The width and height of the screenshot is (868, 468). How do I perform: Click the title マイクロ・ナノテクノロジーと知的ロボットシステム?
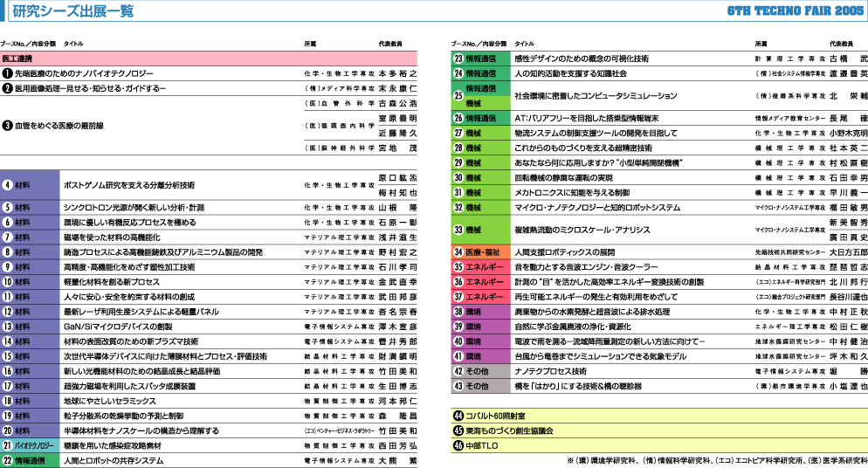point(597,208)
